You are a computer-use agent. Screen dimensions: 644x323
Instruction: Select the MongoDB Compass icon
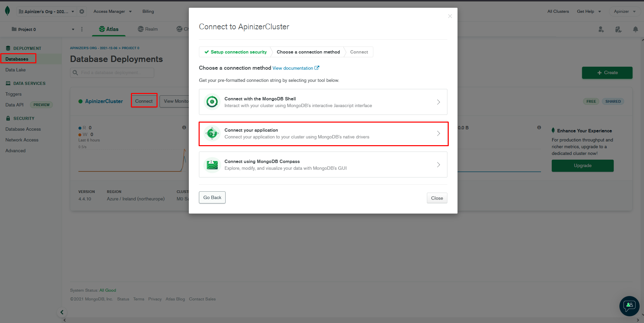[212, 164]
